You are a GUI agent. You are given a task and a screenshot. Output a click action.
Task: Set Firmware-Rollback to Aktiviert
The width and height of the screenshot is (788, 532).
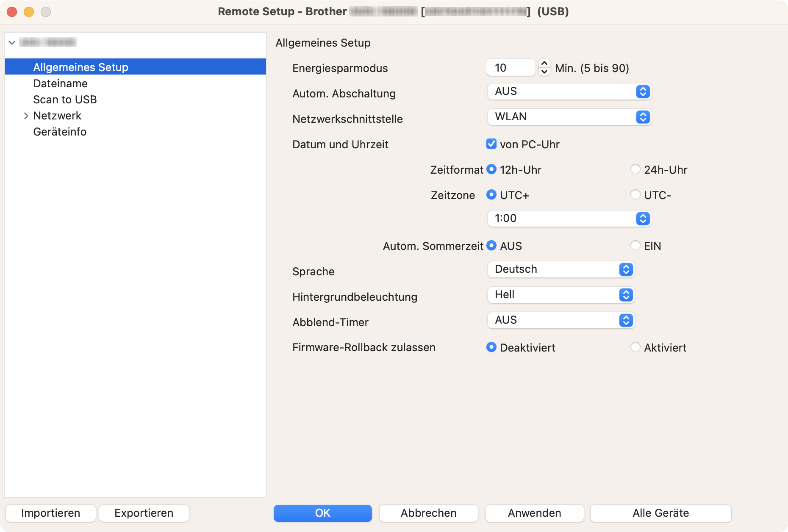635,347
